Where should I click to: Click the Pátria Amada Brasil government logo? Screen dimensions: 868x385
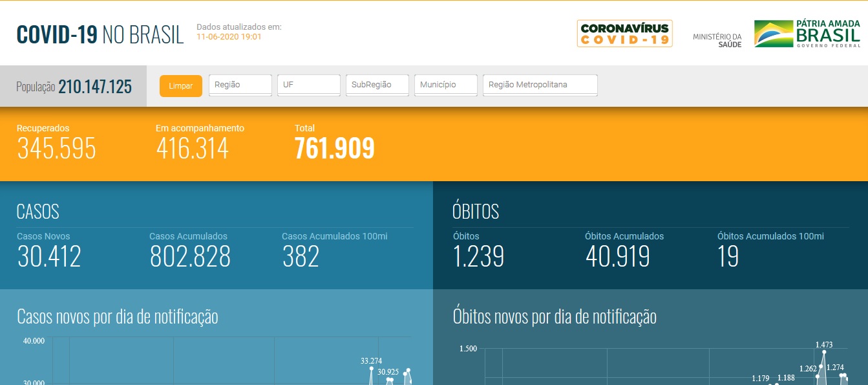[x=807, y=34]
